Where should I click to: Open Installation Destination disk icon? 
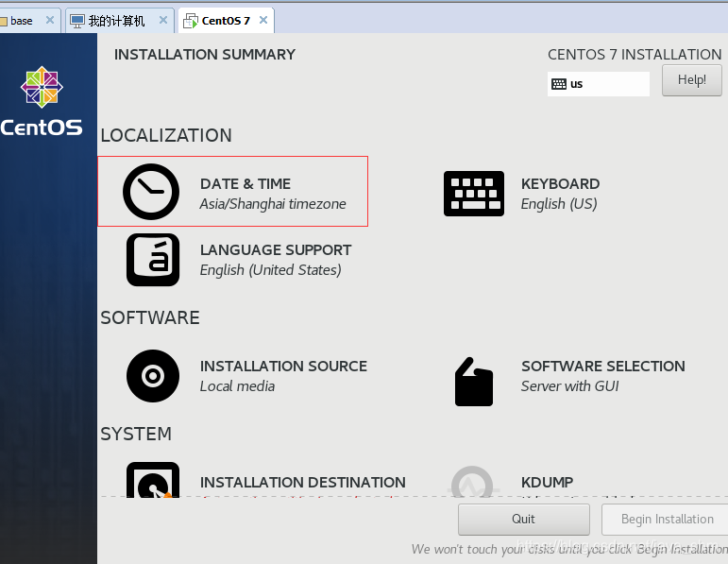tap(153, 479)
